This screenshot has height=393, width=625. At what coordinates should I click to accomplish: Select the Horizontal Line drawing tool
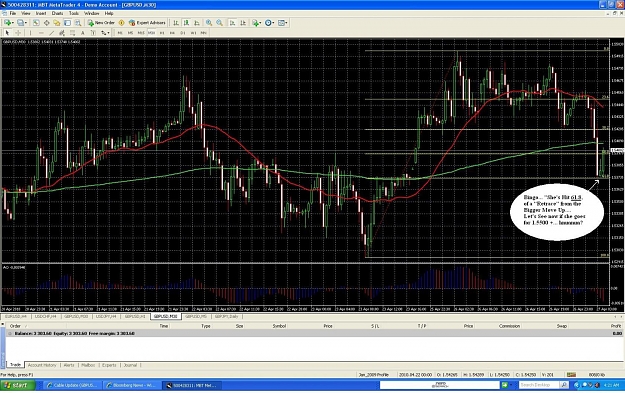(41, 33)
